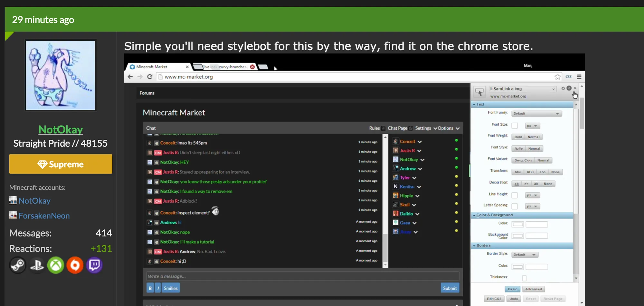
Task: Click the text Color swatch
Action: click(x=517, y=224)
